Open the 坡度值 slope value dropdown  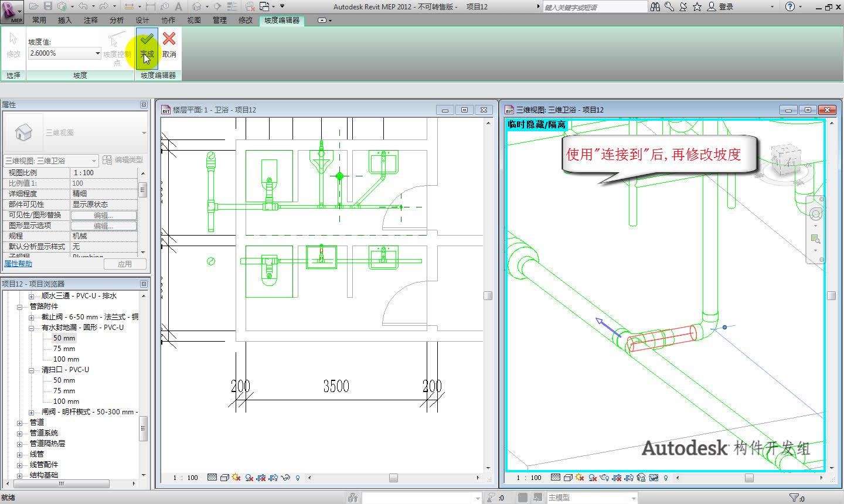pyautogui.click(x=98, y=53)
